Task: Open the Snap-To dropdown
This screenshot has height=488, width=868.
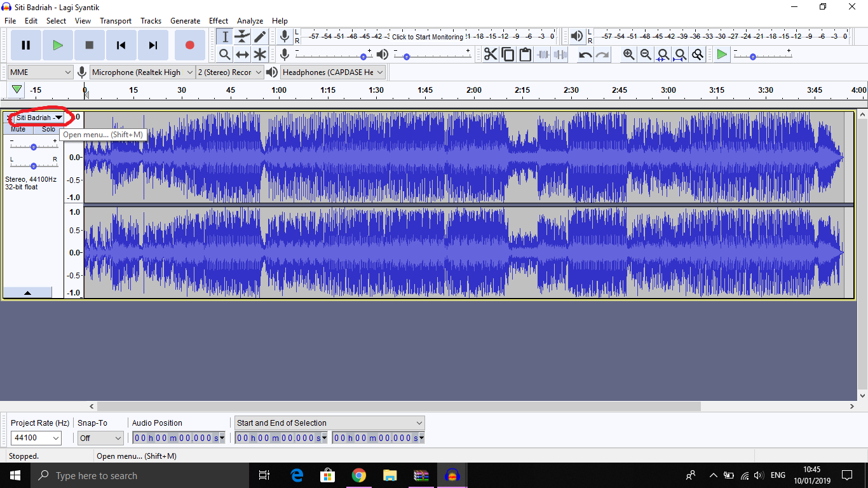Action: pyautogui.click(x=100, y=438)
